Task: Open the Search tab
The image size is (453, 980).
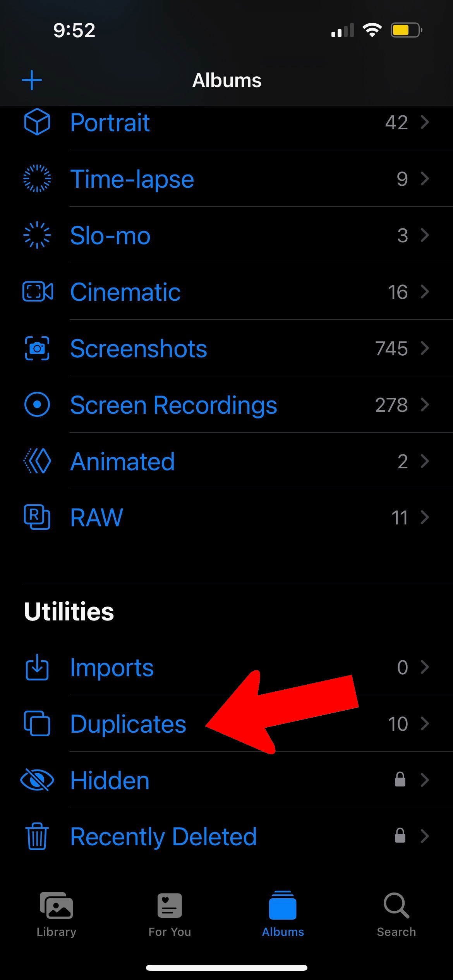Action: pyautogui.click(x=396, y=915)
